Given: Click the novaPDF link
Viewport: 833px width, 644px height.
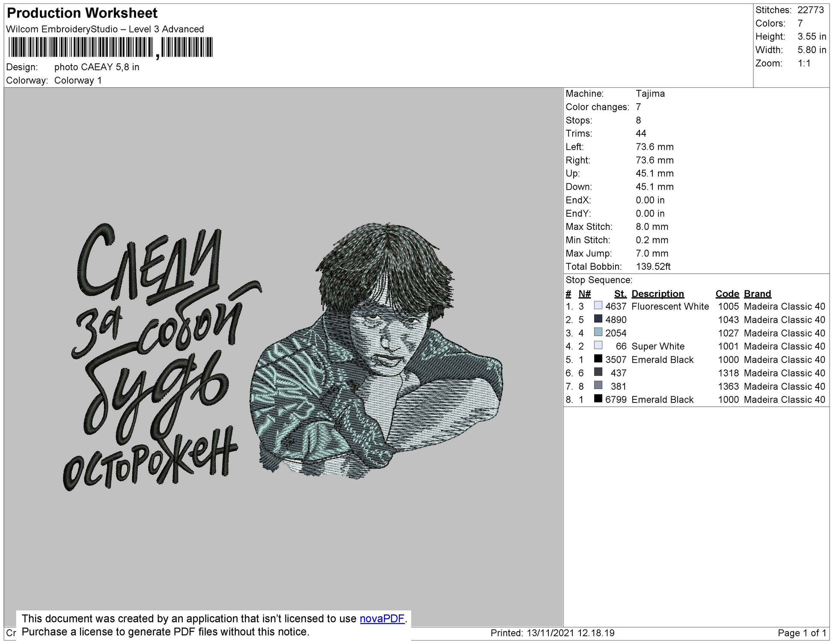Looking at the screenshot, I should (x=382, y=619).
